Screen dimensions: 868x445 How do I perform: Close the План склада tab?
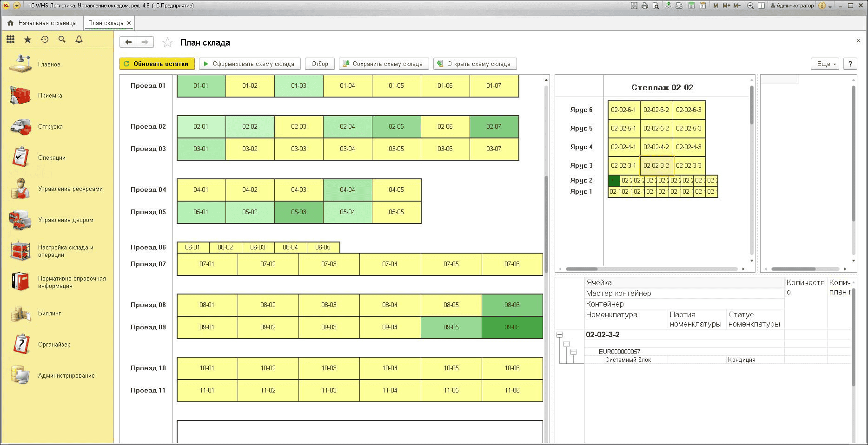129,23
